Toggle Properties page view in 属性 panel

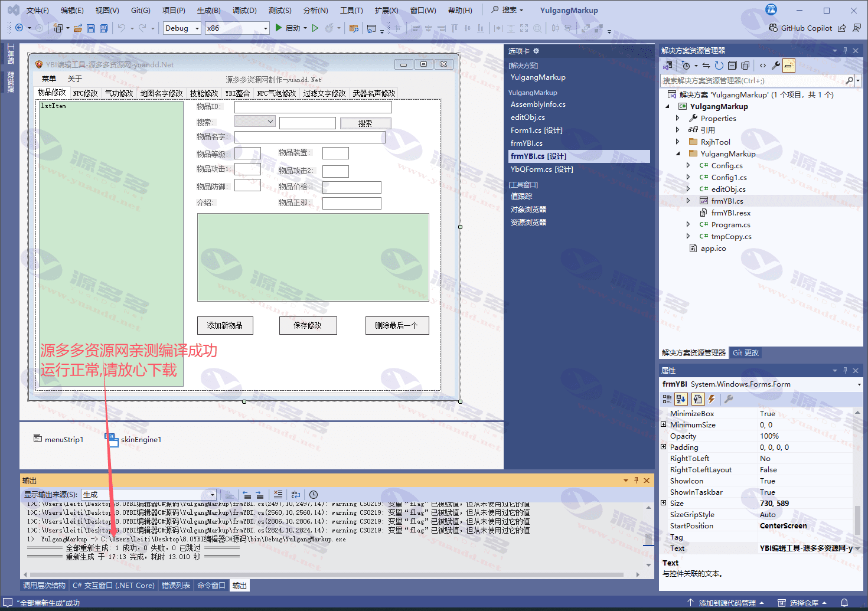click(697, 400)
